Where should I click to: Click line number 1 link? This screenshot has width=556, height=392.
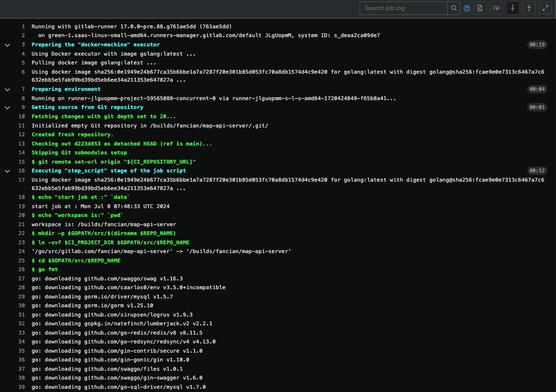23,27
